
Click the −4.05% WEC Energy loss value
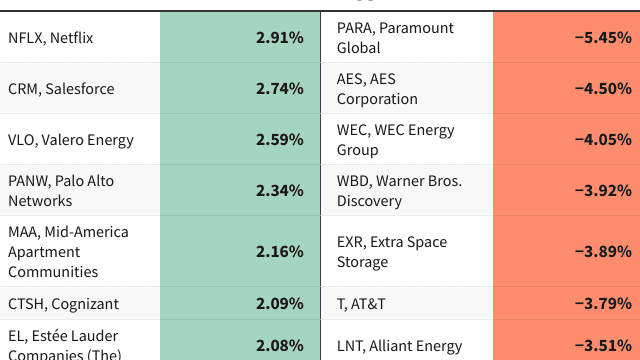pyautogui.click(x=603, y=140)
